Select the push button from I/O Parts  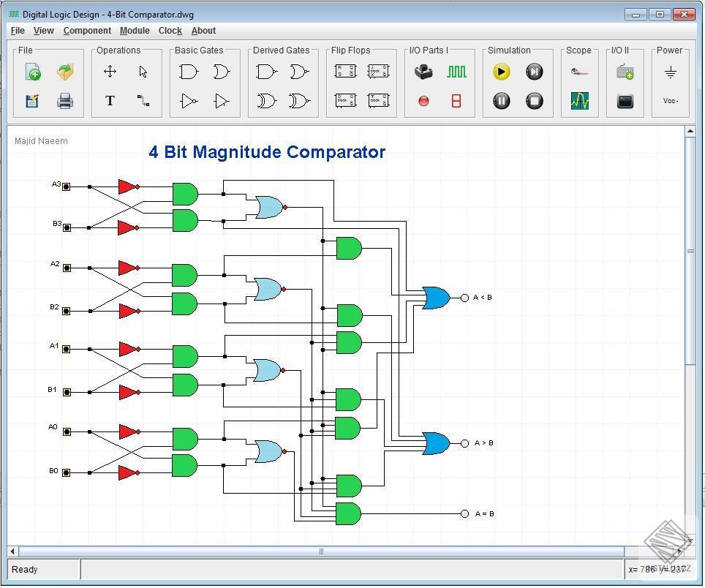coord(423,71)
